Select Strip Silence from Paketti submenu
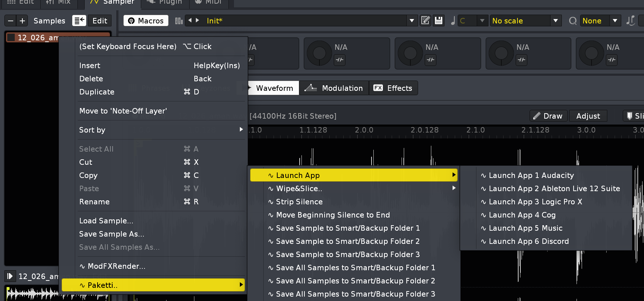The image size is (644, 301). [299, 202]
